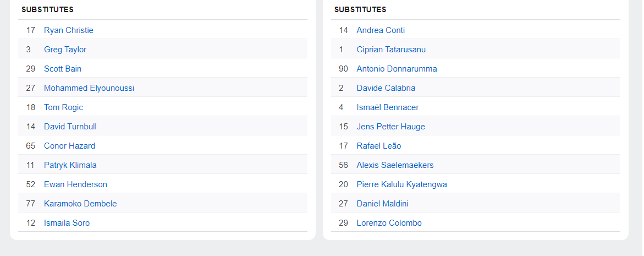Open Karamoko Dembele's page
Screen dimensions: 644x256
pos(80,204)
